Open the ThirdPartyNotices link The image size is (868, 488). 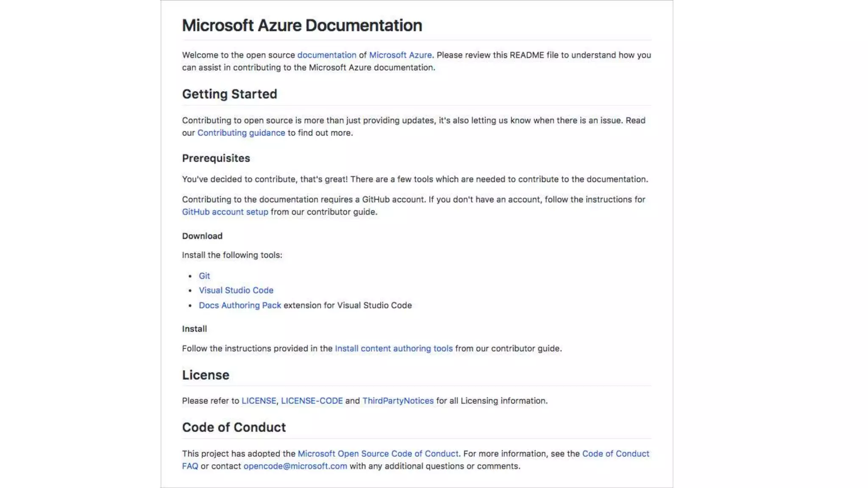[x=398, y=401]
